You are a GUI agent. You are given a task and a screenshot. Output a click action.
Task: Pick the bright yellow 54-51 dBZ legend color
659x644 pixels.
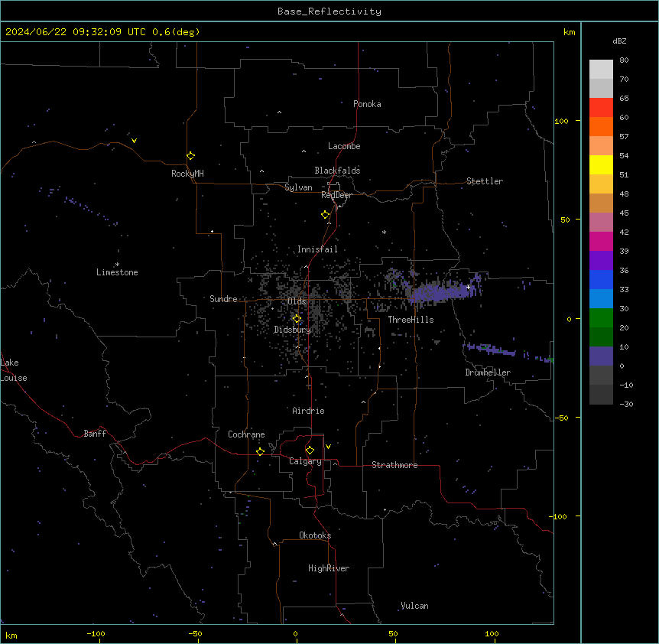point(601,164)
